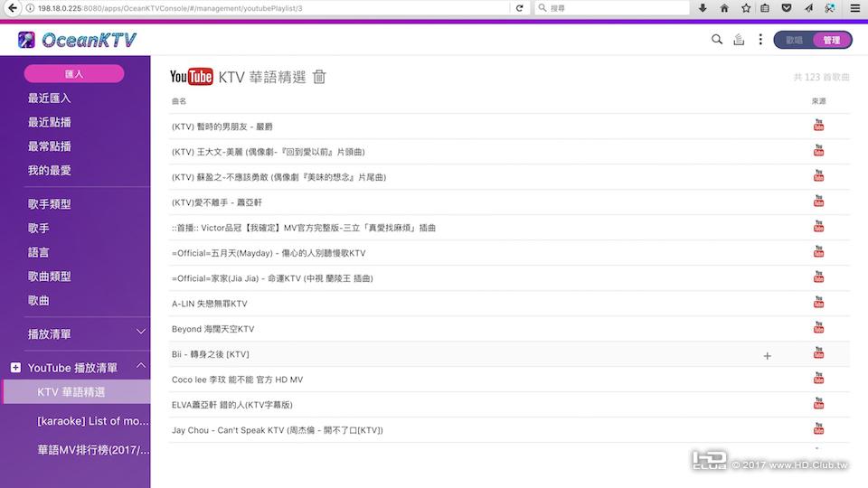This screenshot has width=868, height=488.
Task: Open 語言 in the sidebar
Action: click(39, 252)
